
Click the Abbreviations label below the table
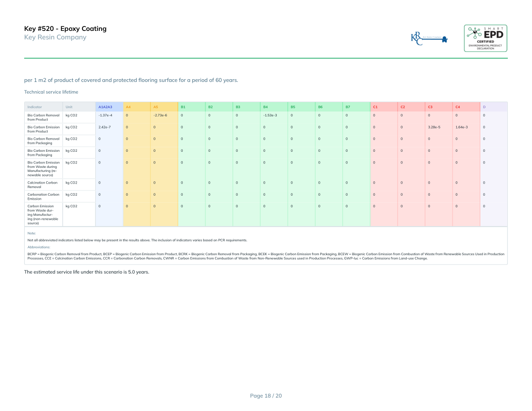(39, 247)
